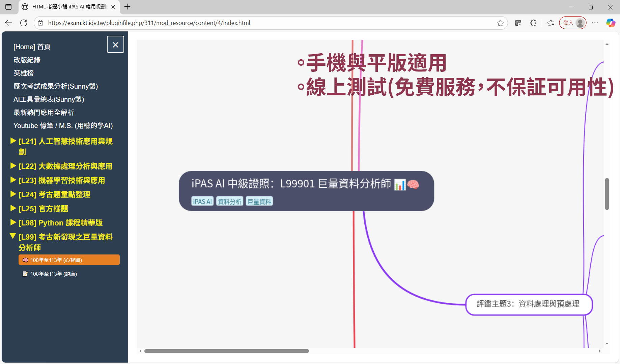The width and height of the screenshot is (620, 364).
Task: Expand the [L98] Python 課程精華版 section
Action: (60, 223)
